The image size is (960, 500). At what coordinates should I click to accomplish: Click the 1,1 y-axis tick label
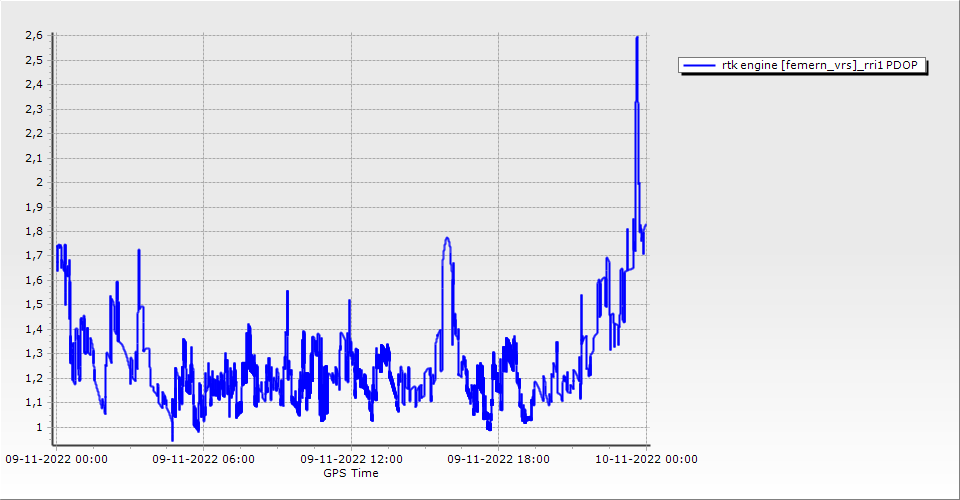click(x=33, y=403)
